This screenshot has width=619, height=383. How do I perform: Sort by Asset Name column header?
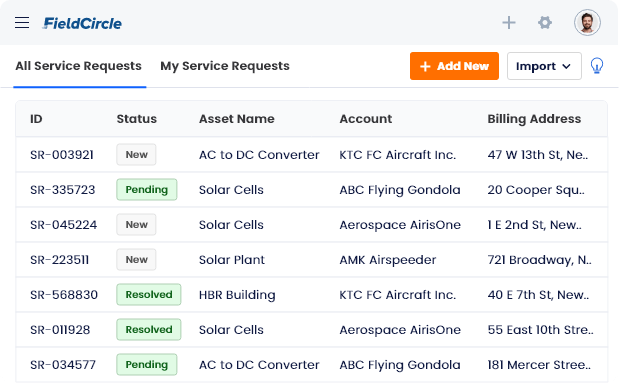(x=236, y=119)
